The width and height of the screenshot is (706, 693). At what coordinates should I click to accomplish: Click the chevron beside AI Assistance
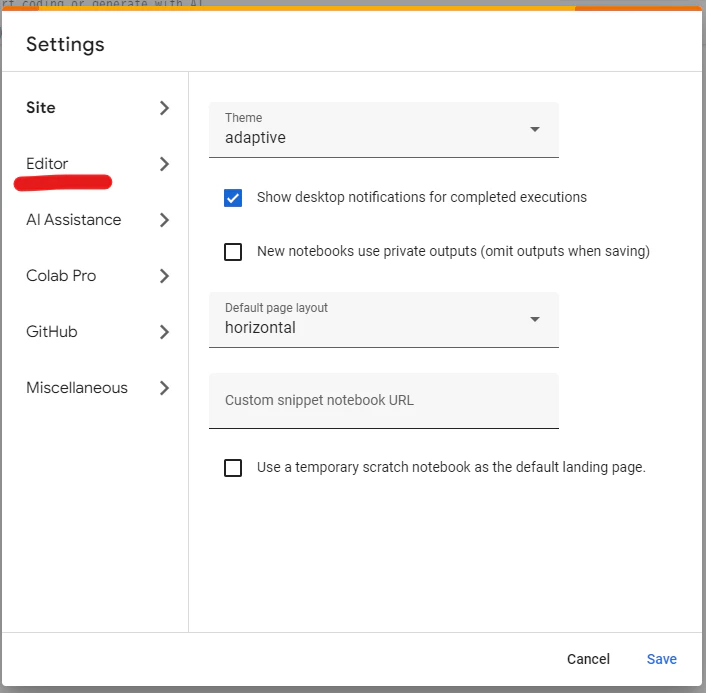[x=164, y=220]
